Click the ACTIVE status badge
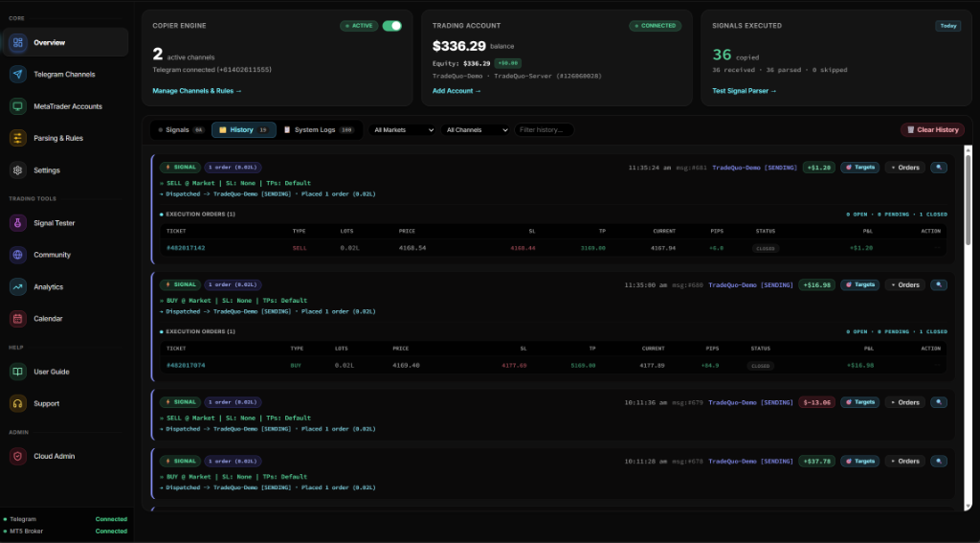This screenshot has height=543, width=980. [x=359, y=26]
